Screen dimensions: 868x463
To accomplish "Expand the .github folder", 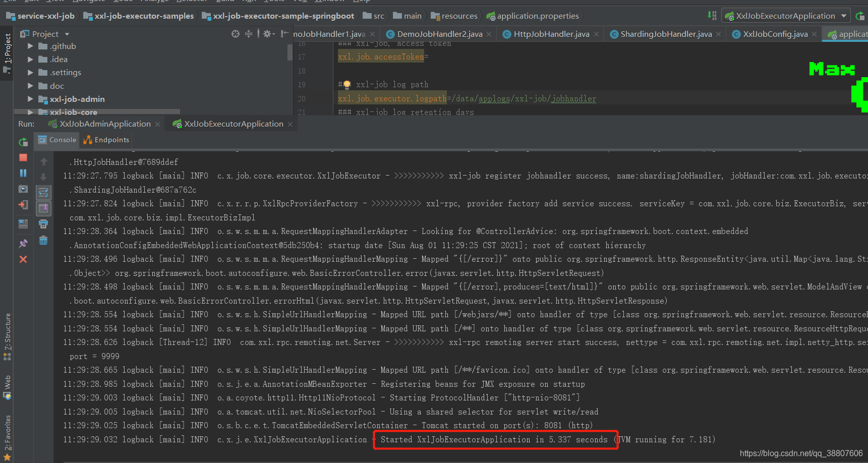I will (30, 46).
